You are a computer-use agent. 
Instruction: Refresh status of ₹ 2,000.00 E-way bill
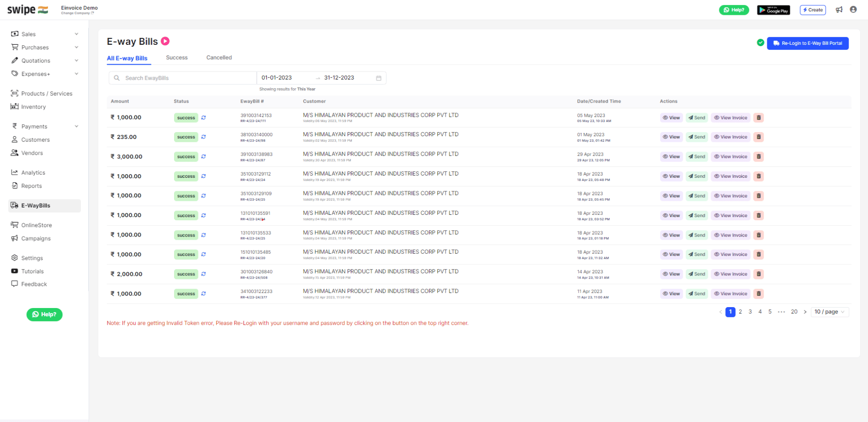(203, 274)
